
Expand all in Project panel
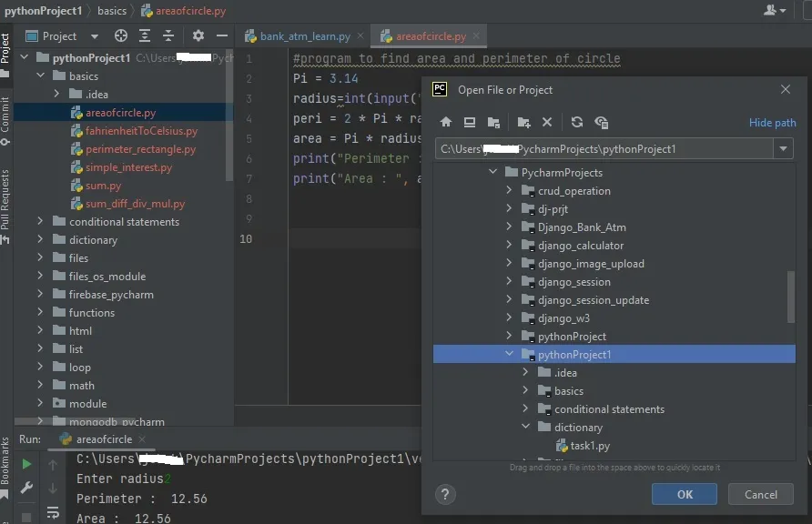[145, 35]
